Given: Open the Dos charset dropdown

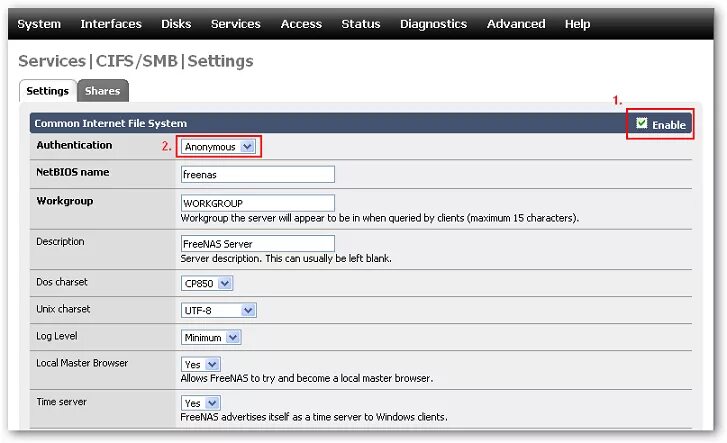Looking at the screenshot, I should pyautogui.click(x=207, y=283).
